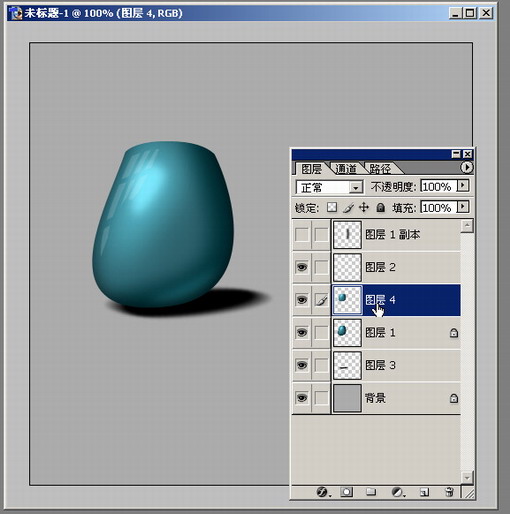Select the 图层 1 副本 layer name
510x514 pixels.
tap(393, 235)
